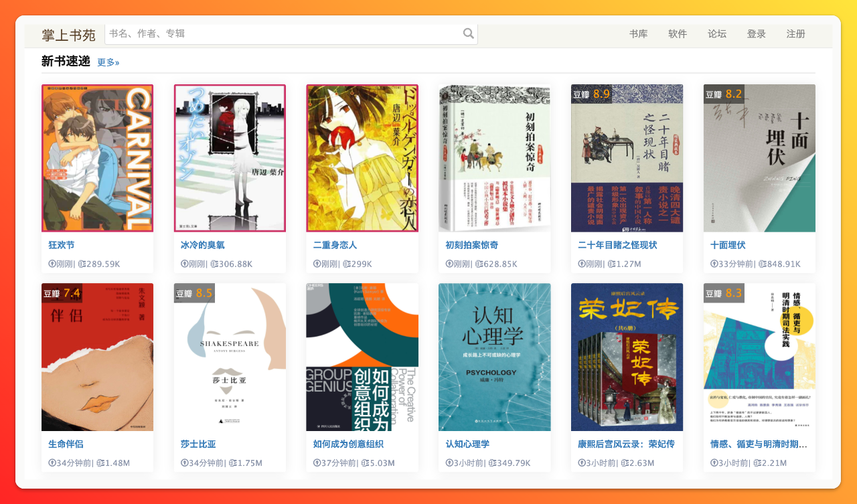Screen dimensions: 857x504
Task: Click the file-size icon under 二重身恋人
Action: coord(346,264)
